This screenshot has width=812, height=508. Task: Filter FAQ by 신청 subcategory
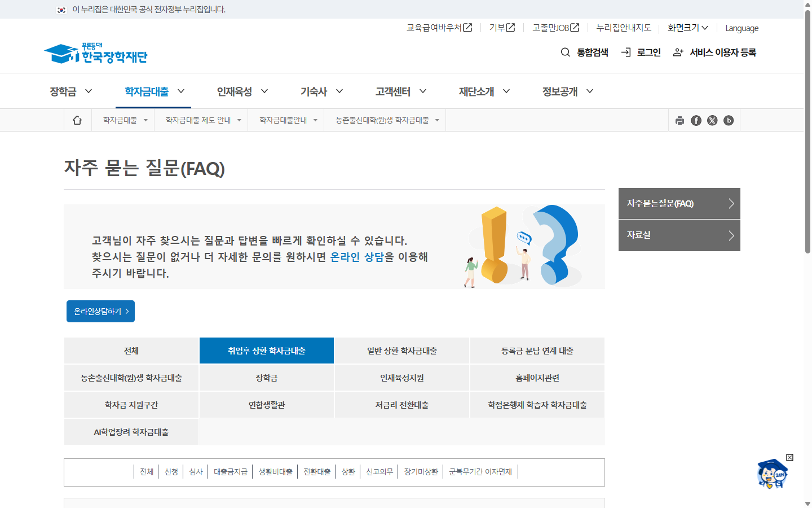[171, 472]
